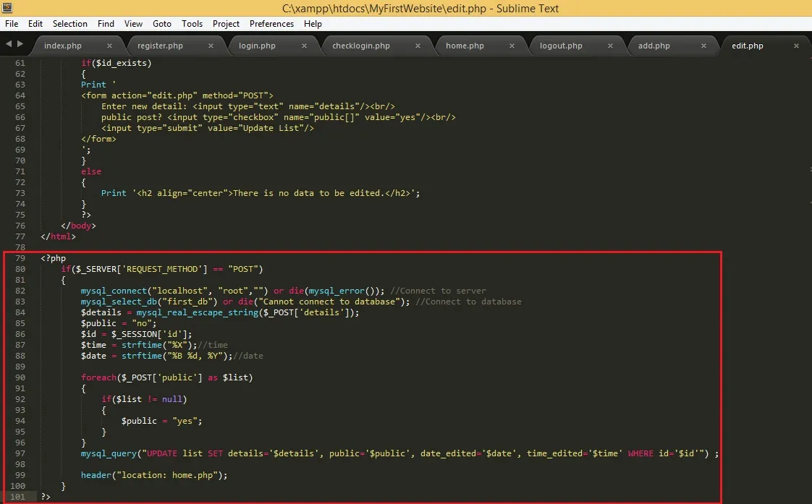Screen dimensions: 812x504
Task: Click the //Connect to database comment
Action: coord(469,302)
